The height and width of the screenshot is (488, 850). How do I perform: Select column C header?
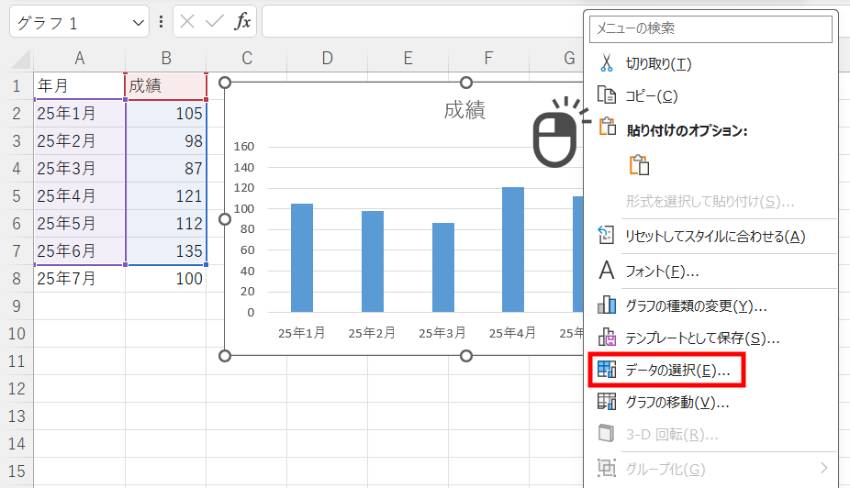(x=247, y=58)
